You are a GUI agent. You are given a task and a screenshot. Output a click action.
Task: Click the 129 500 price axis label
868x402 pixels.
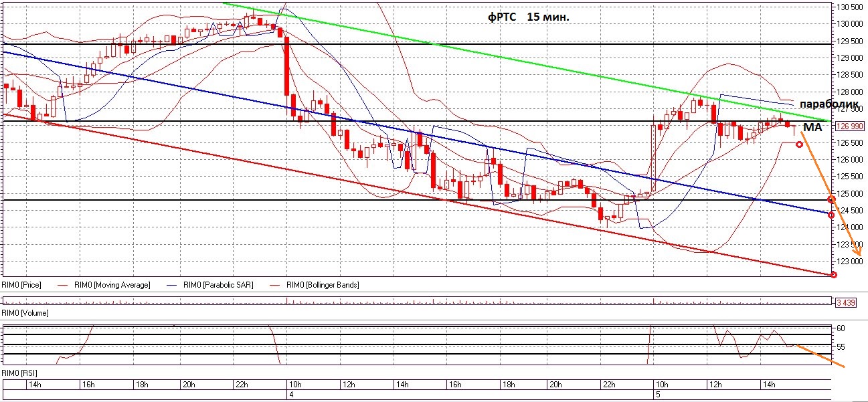(x=850, y=41)
